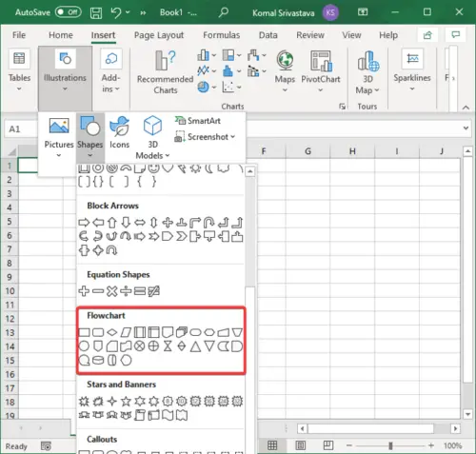Open the Pictures insert option

pyautogui.click(x=59, y=137)
